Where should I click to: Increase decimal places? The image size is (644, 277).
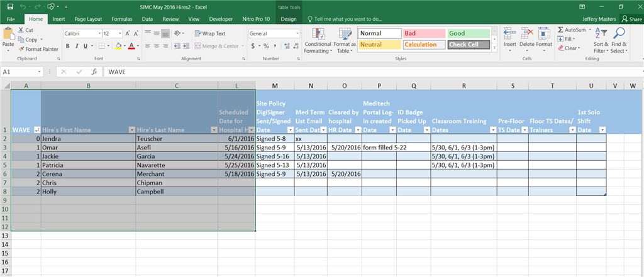[286, 46]
